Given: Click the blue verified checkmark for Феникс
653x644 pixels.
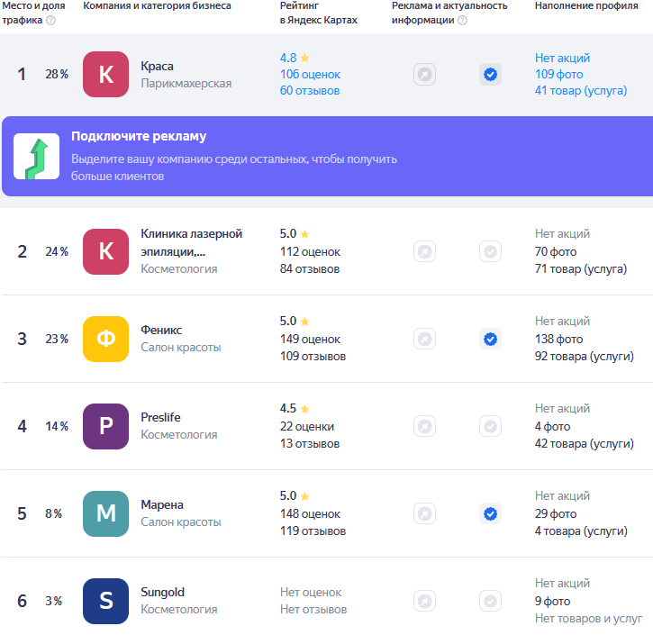Looking at the screenshot, I should pos(490,339).
